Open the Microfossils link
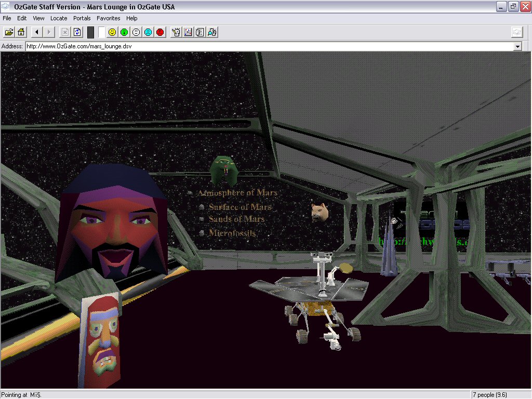The width and height of the screenshot is (532, 399). [232, 233]
